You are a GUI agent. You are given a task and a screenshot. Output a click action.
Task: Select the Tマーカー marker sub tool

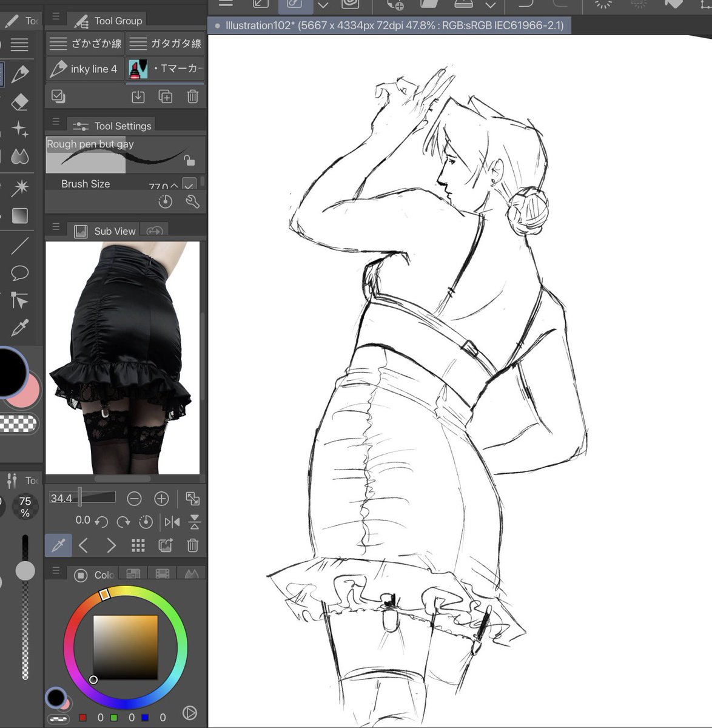point(166,69)
